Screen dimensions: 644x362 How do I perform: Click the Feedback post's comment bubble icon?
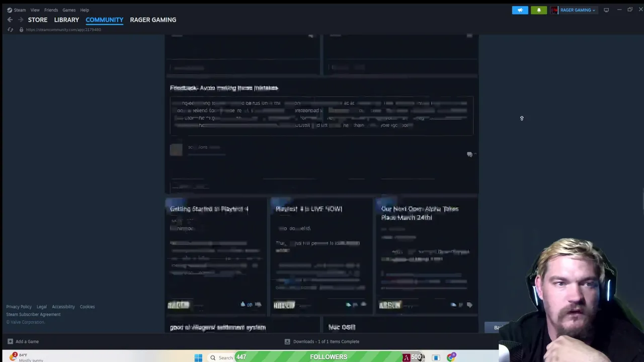click(x=469, y=154)
